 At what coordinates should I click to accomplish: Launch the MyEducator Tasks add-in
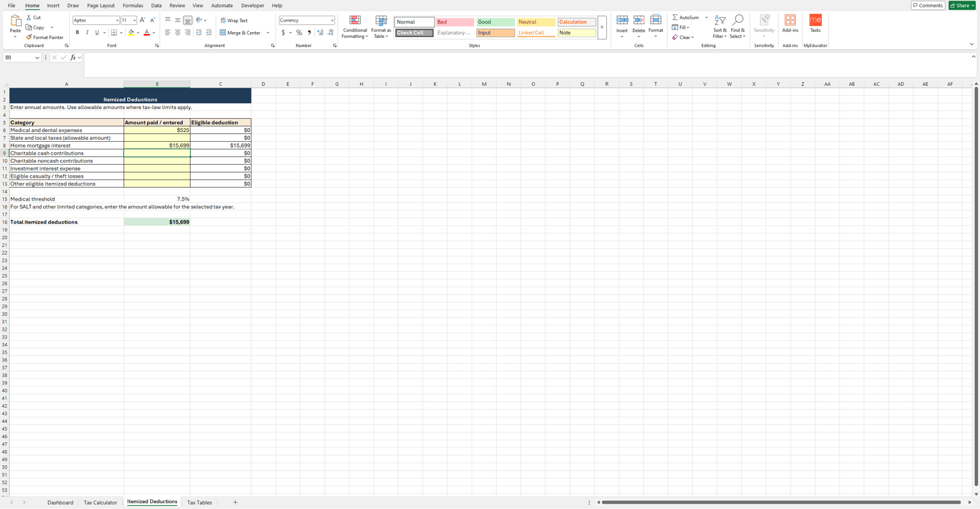point(815,24)
